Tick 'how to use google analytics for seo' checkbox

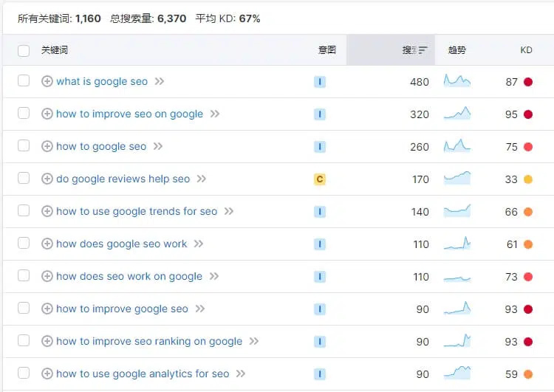24,373
